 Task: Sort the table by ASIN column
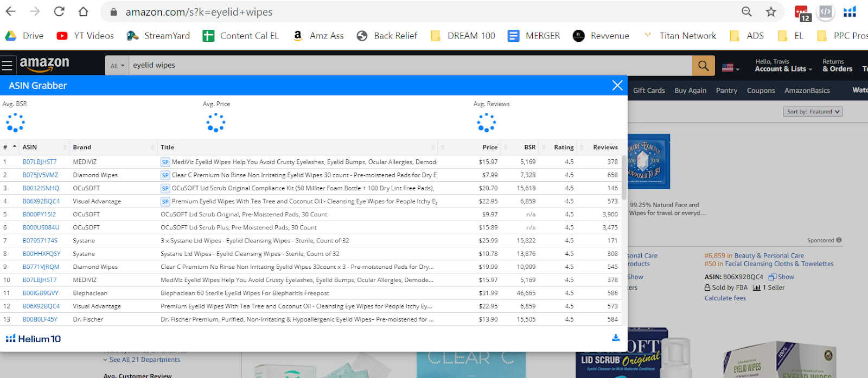[x=44, y=147]
